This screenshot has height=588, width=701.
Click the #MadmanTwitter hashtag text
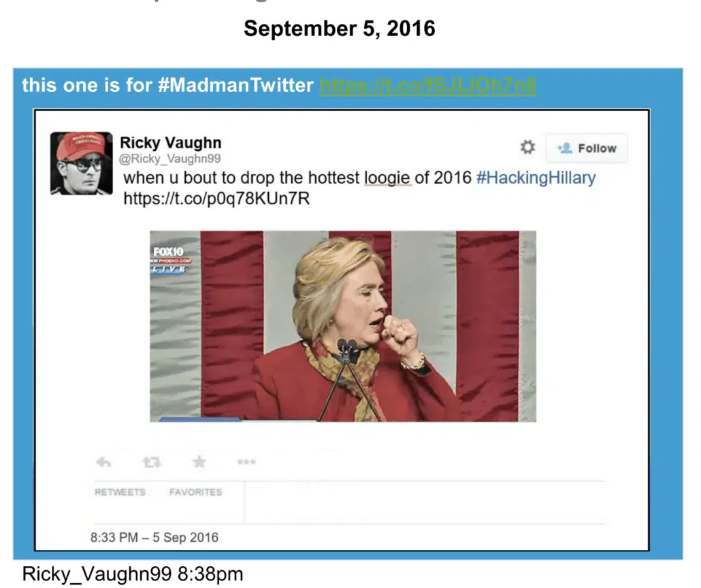[x=235, y=85]
